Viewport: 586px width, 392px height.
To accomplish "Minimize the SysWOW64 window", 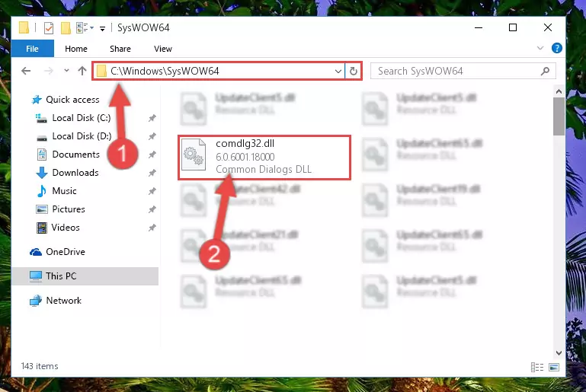I will [479, 27].
